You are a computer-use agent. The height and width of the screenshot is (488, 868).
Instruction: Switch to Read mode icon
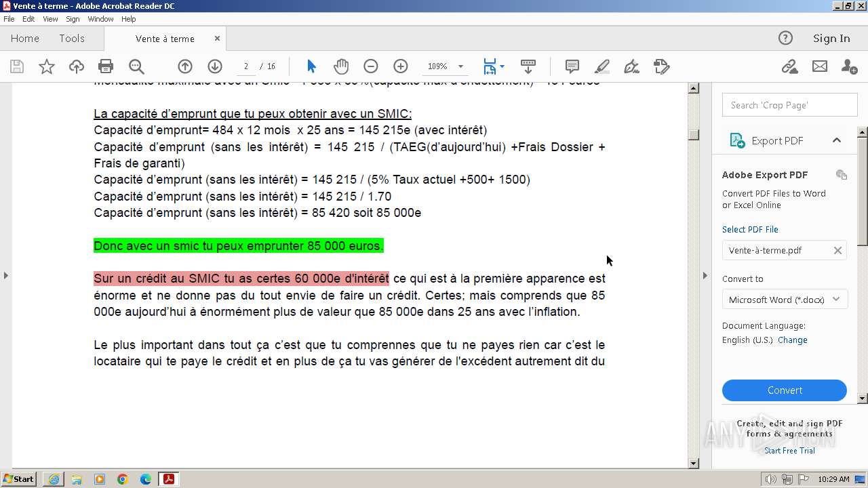(528, 66)
